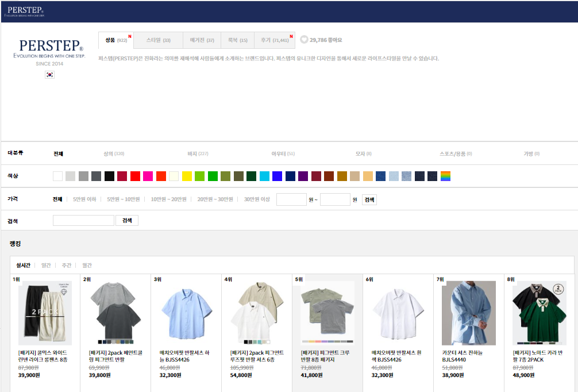Filter price to 5만원 ~ 10만원
This screenshot has height=392, width=578.
point(124,199)
